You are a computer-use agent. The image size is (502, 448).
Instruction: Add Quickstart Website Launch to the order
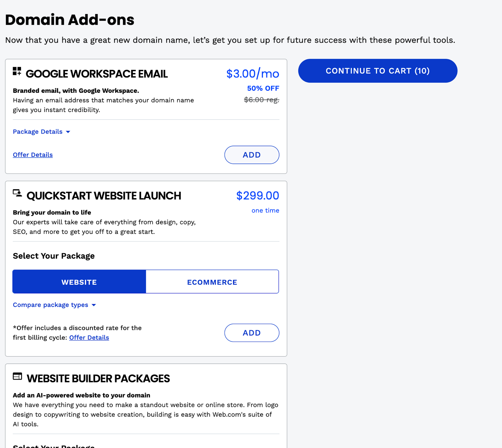252,333
